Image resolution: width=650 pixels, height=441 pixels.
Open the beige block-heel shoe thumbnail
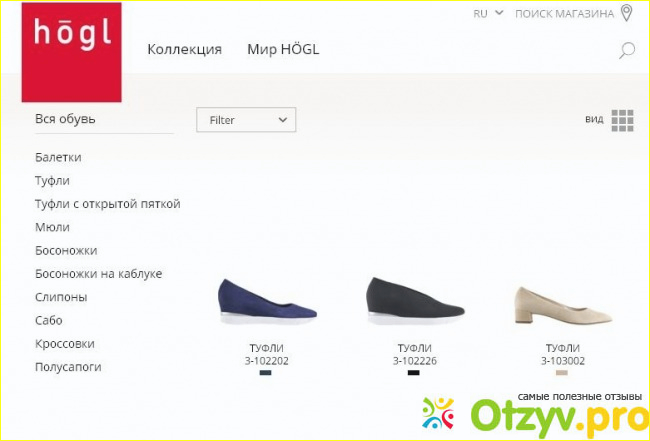pyautogui.click(x=563, y=305)
